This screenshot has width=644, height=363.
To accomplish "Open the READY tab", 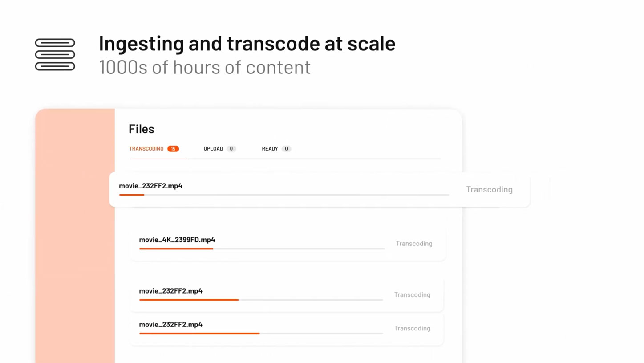I will [x=269, y=149].
